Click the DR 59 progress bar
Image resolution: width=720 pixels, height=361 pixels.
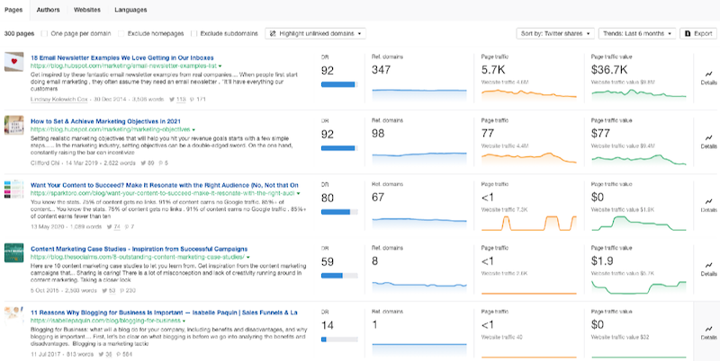pos(339,276)
